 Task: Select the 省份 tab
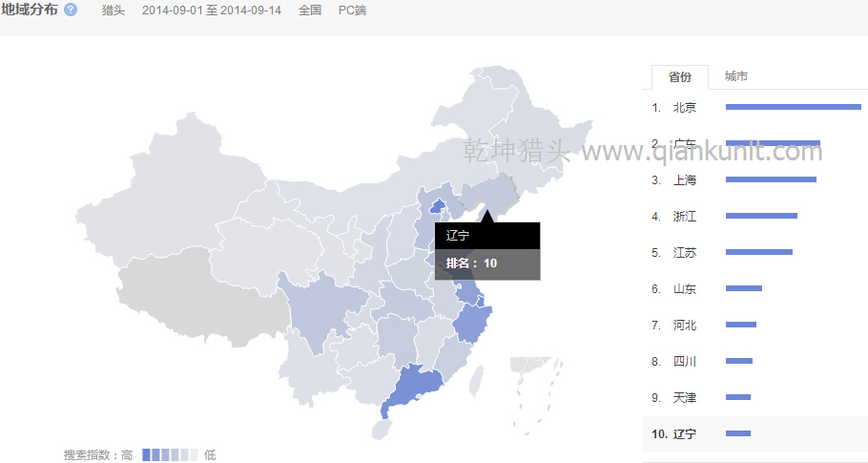point(679,77)
